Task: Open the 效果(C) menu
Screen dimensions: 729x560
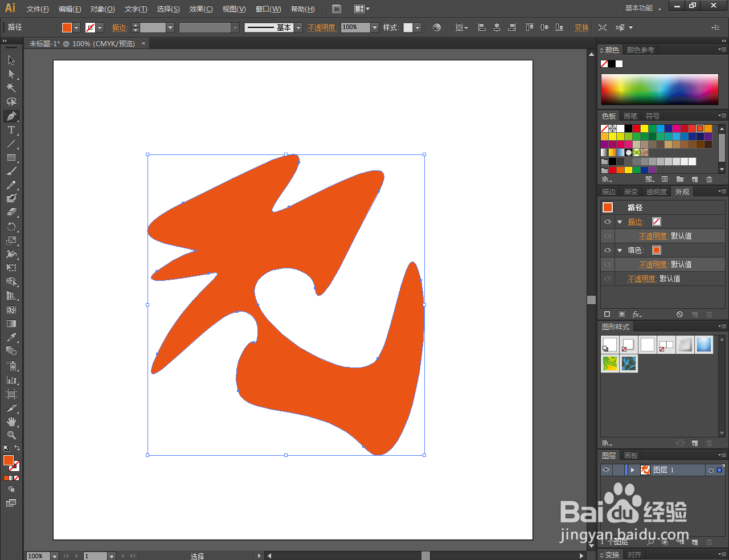Action: pos(201,9)
